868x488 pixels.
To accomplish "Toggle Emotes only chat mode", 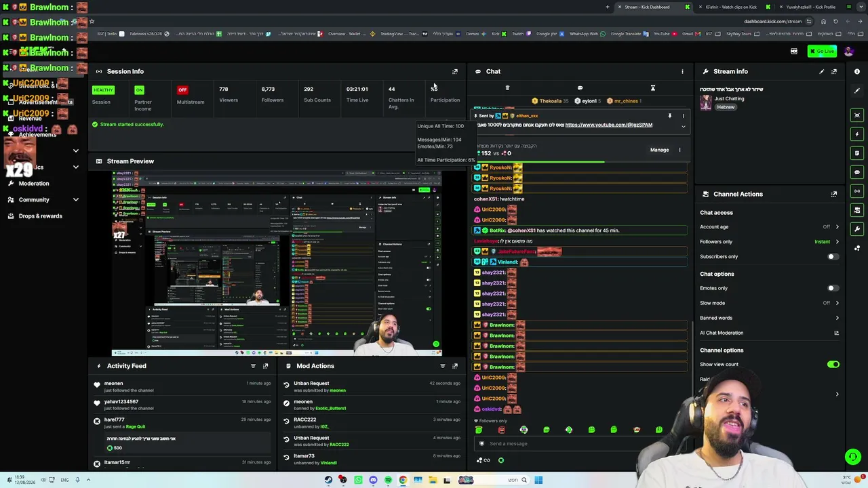I will pos(832,288).
